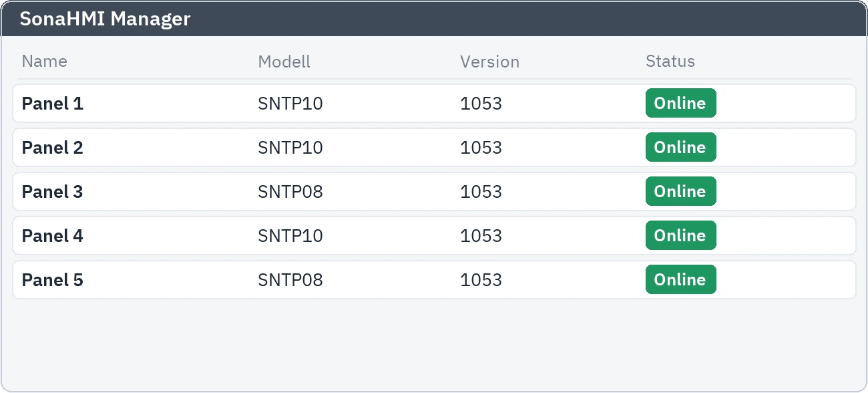The height and width of the screenshot is (393, 868).
Task: Select the Panel 5 row
Action: [x=434, y=280]
